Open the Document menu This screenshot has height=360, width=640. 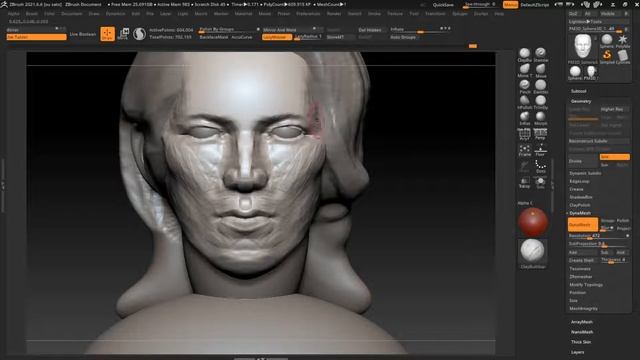[x=72, y=14]
